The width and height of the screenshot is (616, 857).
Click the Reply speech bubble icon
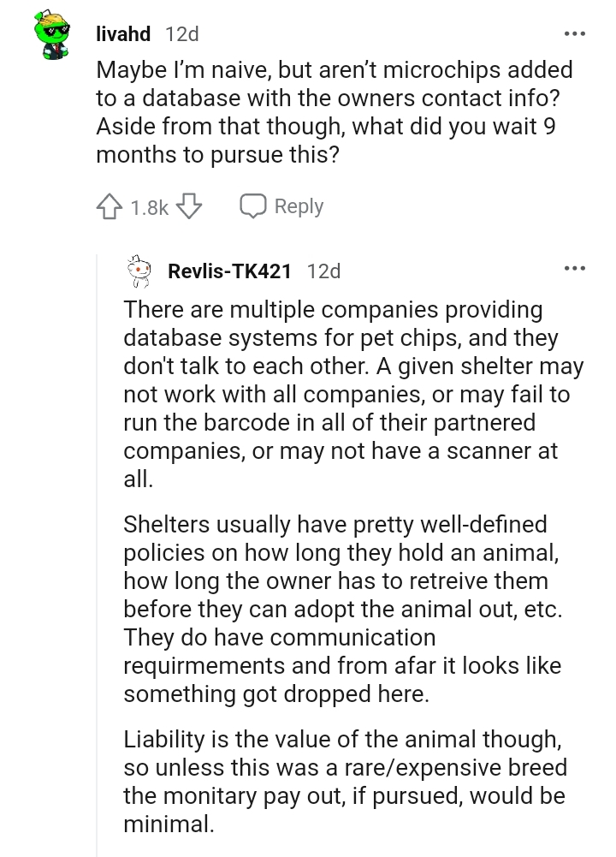tap(253, 205)
